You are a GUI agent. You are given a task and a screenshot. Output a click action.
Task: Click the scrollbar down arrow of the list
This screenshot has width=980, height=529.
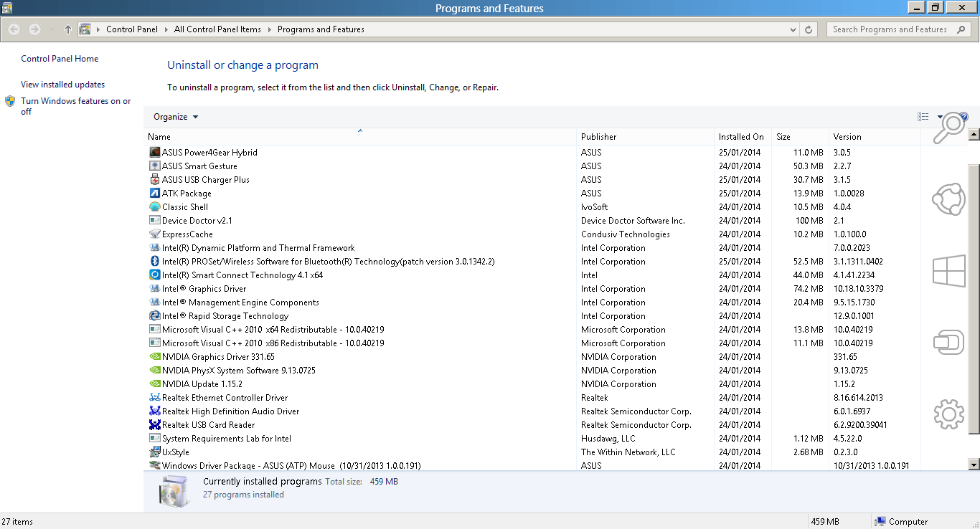[974, 464]
